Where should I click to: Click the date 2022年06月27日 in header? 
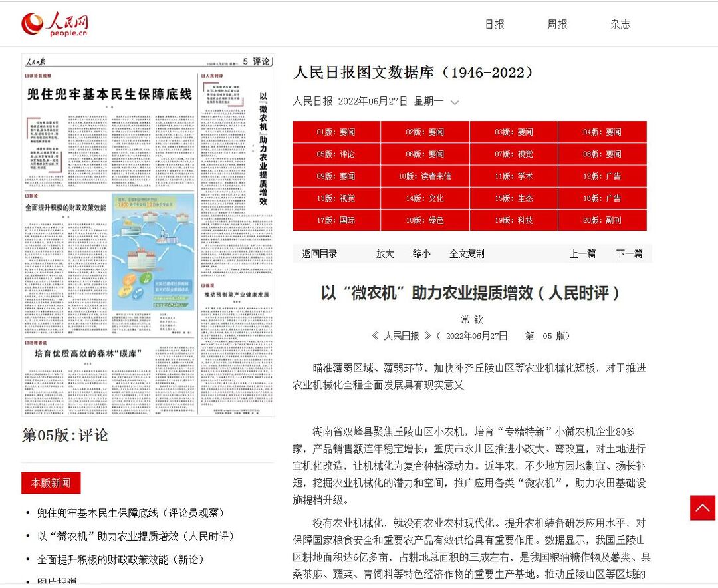point(373,101)
